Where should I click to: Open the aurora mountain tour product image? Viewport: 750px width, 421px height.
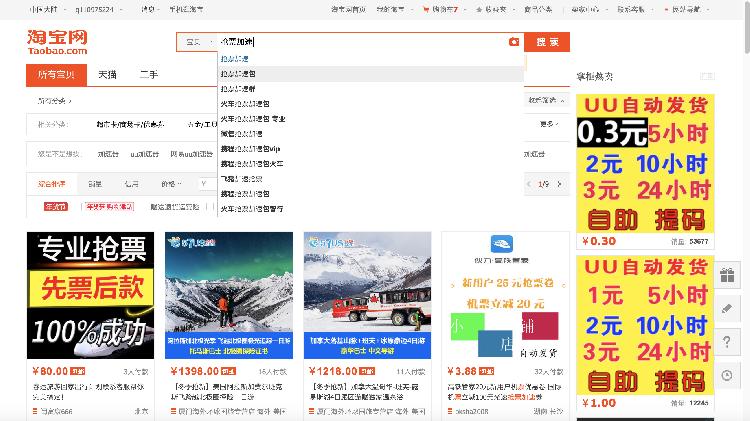229,295
